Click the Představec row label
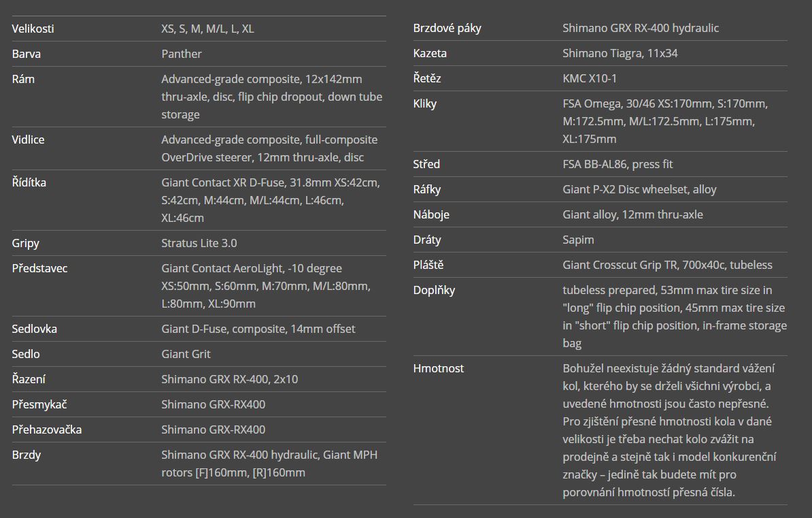This screenshot has width=812, height=518. (x=40, y=268)
